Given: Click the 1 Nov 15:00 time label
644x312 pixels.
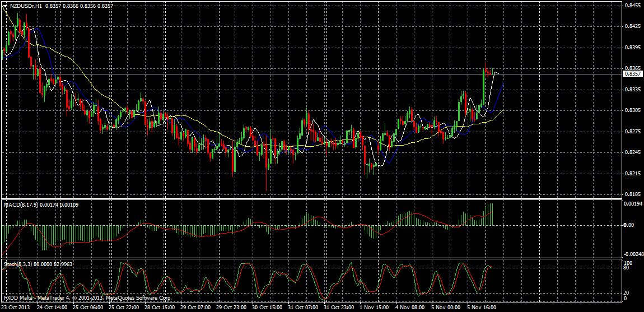Looking at the screenshot, I should click(374, 308).
